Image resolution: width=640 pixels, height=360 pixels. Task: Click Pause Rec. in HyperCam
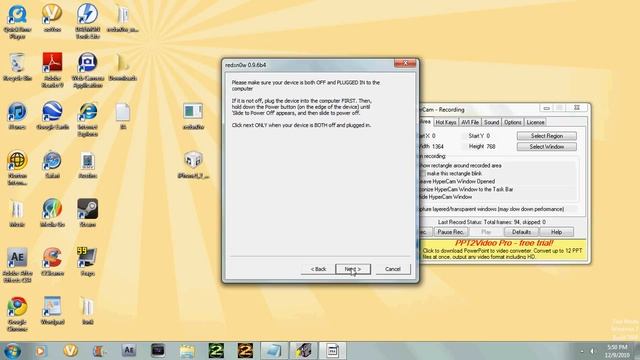[451, 232]
